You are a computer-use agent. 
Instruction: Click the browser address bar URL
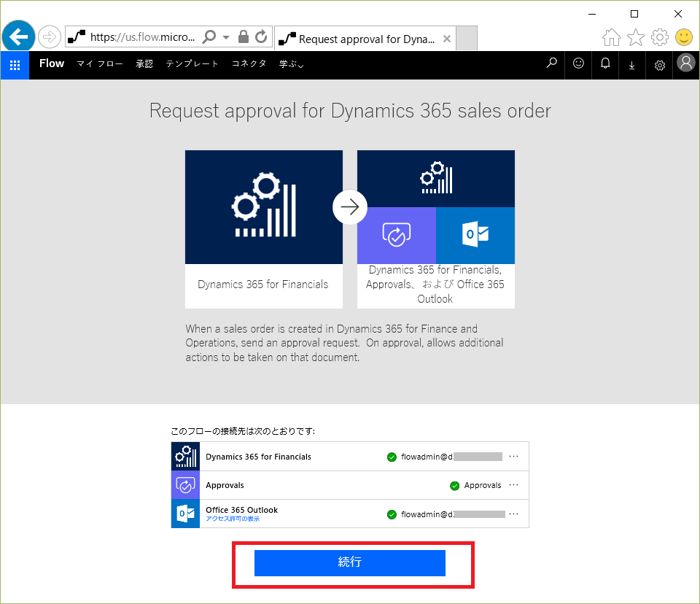click(x=142, y=37)
